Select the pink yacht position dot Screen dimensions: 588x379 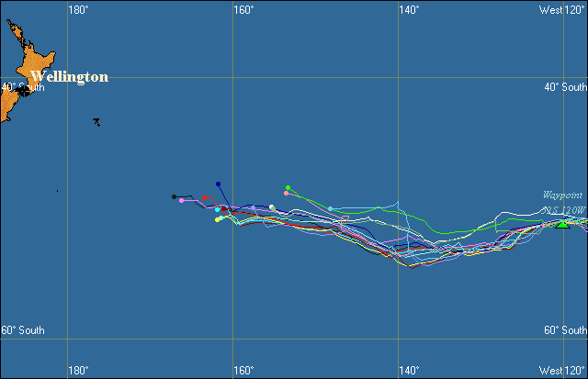pyautogui.click(x=182, y=200)
